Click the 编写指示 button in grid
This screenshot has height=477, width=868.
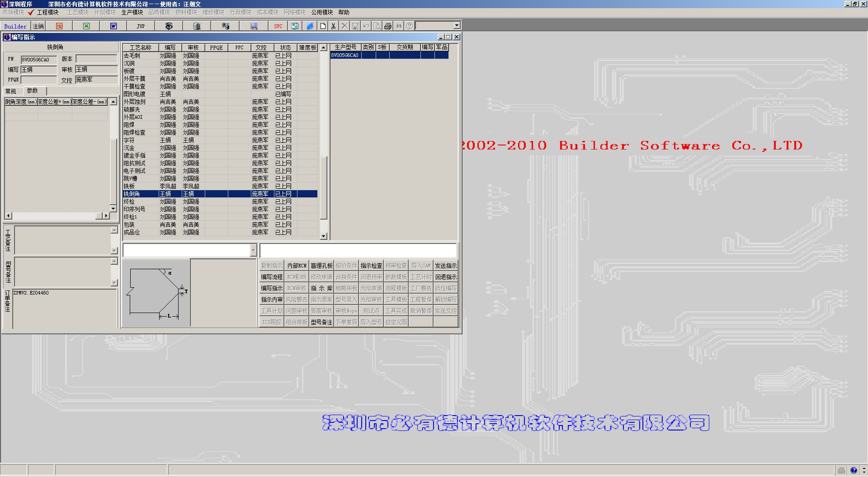[x=272, y=288]
